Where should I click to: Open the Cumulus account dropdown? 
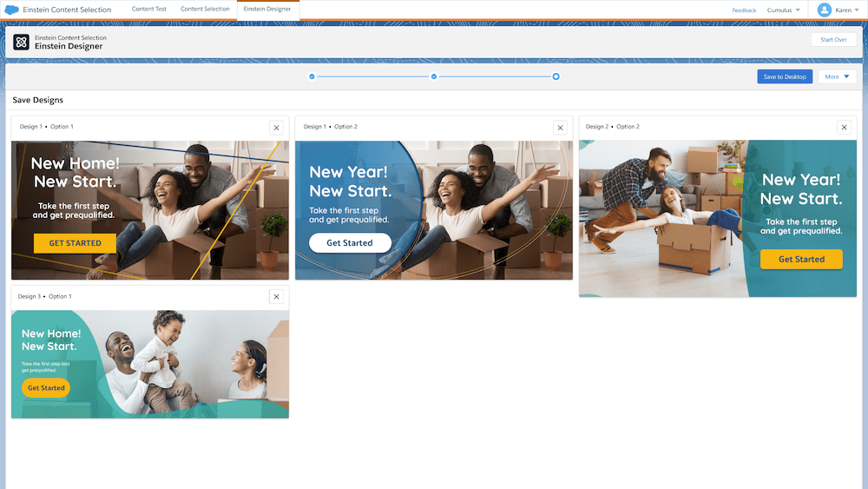click(x=784, y=10)
